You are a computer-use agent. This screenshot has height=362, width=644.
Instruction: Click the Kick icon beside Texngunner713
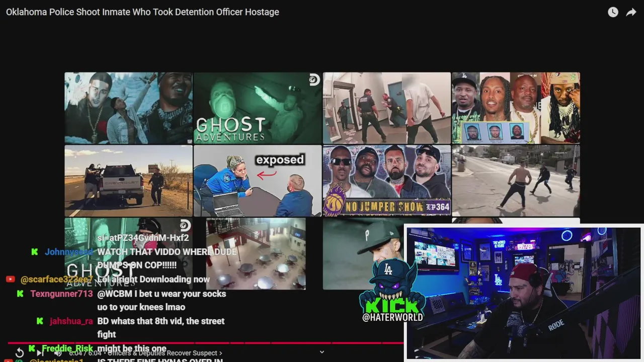point(20,294)
